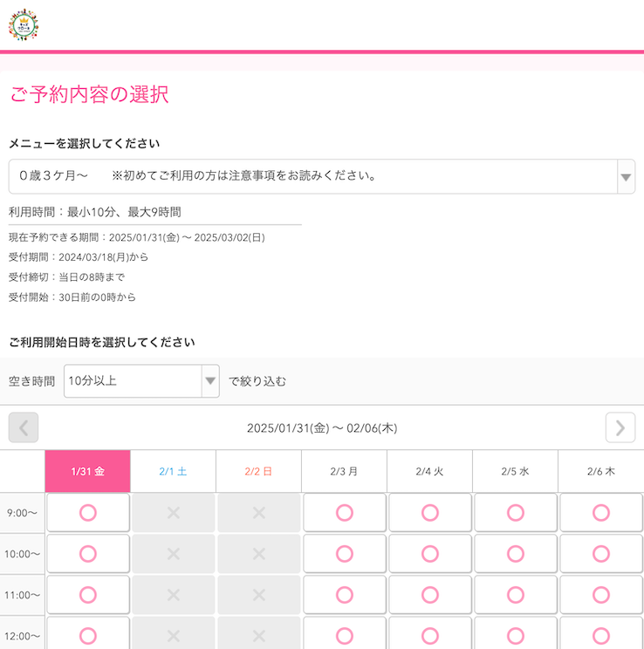The height and width of the screenshot is (649, 644).
Task: Click the unavailable 9:00 slot on 2/1 Saturday
Action: click(174, 513)
